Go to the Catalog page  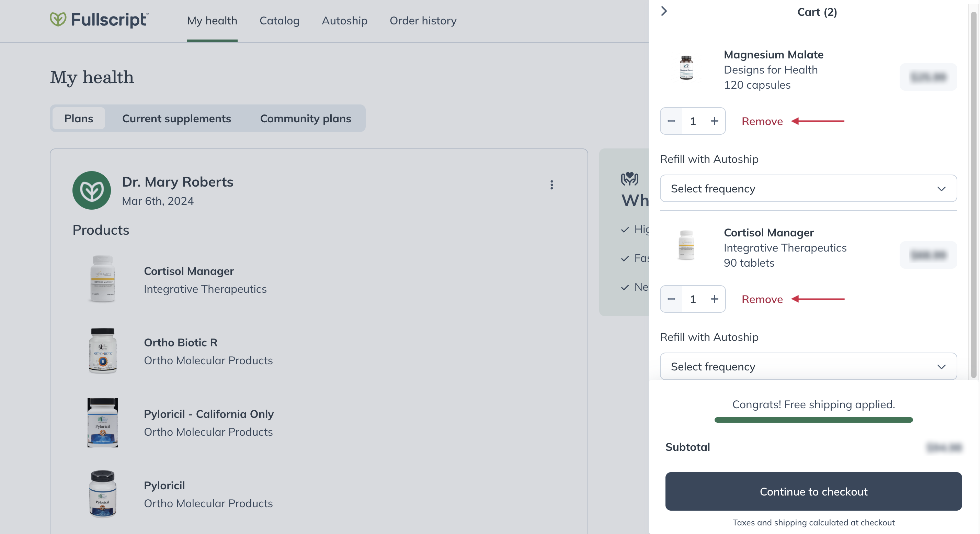[x=280, y=21]
